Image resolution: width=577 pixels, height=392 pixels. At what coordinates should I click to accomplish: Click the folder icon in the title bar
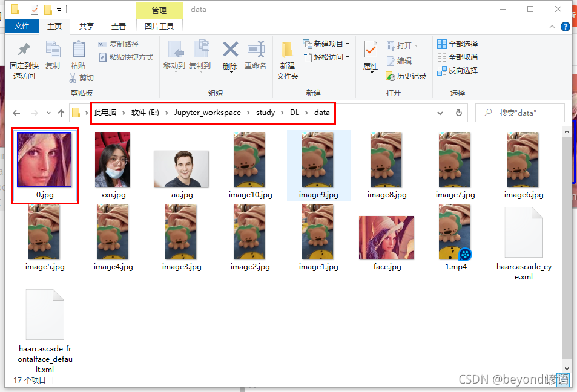pyautogui.click(x=15, y=9)
